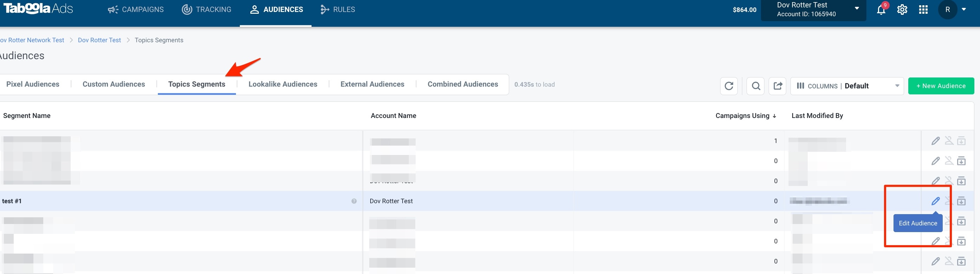
Task: Click the Dov Rotter Test account cell
Action: [x=391, y=201]
